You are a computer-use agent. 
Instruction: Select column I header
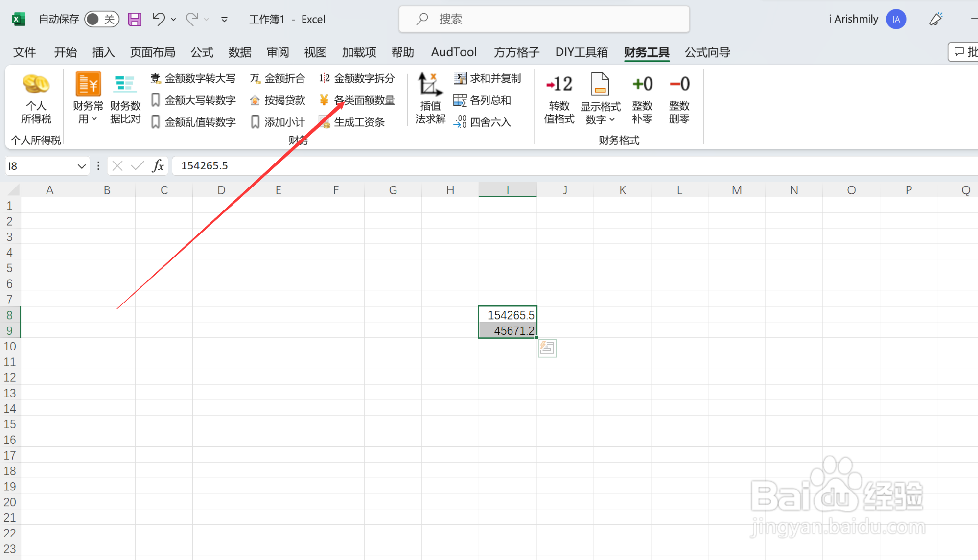click(508, 190)
